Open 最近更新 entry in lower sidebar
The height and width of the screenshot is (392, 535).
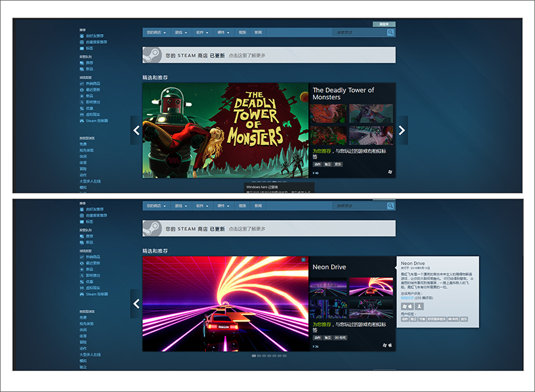click(93, 263)
